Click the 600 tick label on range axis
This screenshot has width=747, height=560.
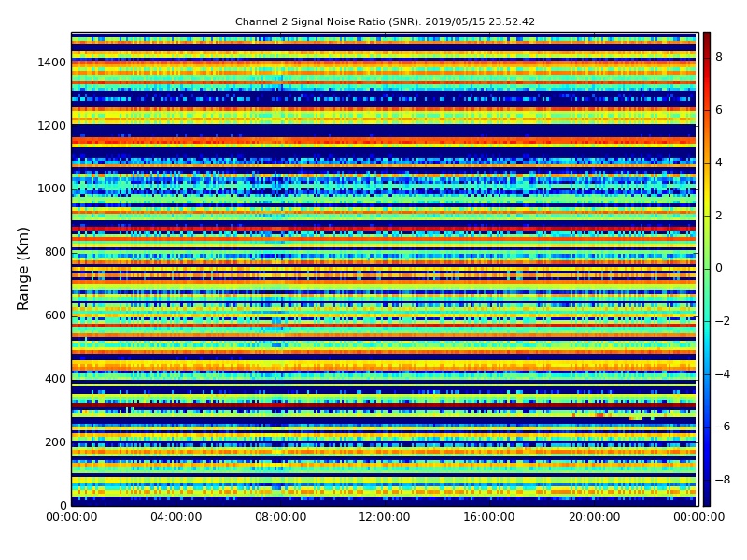[55, 315]
